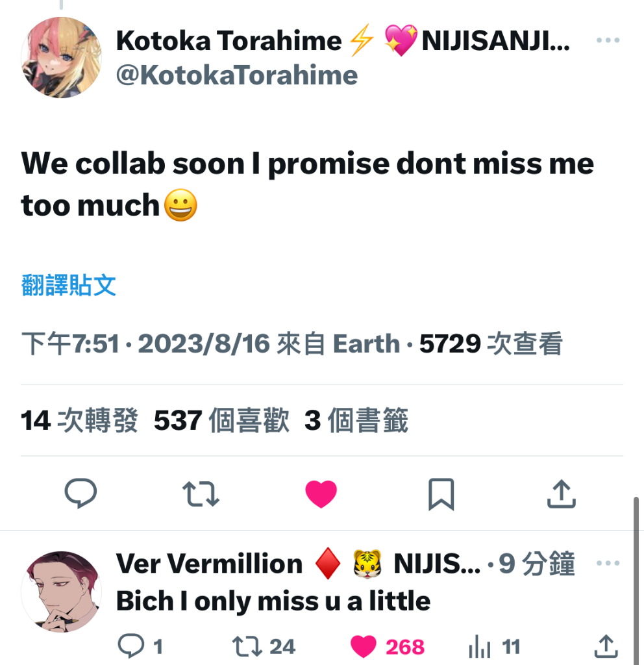Screen dimensions: 644x665
Task: Open the @KotokaTorahime handle
Action: [237, 75]
